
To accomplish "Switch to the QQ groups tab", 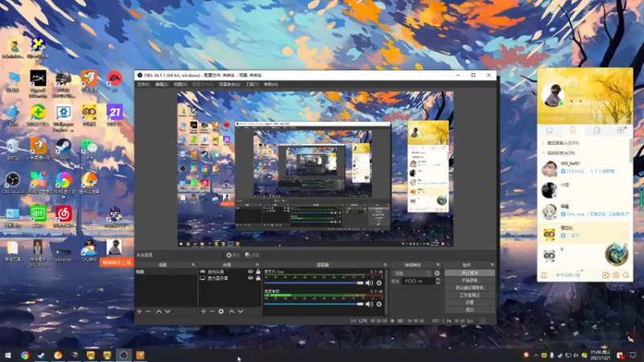I will (x=597, y=130).
